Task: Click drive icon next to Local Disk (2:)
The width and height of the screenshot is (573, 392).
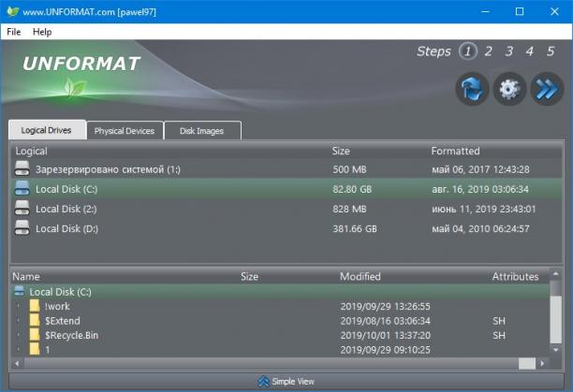Action: [22, 209]
